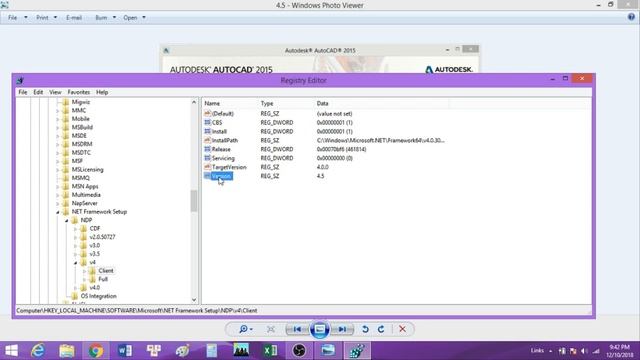Click the registry path in the status bar
This screenshot has width=640, height=360.
(137, 311)
